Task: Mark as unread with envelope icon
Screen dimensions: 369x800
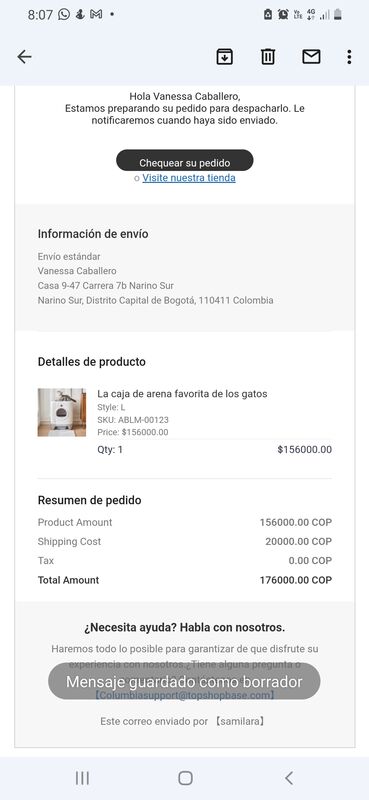Action: pyautogui.click(x=311, y=57)
